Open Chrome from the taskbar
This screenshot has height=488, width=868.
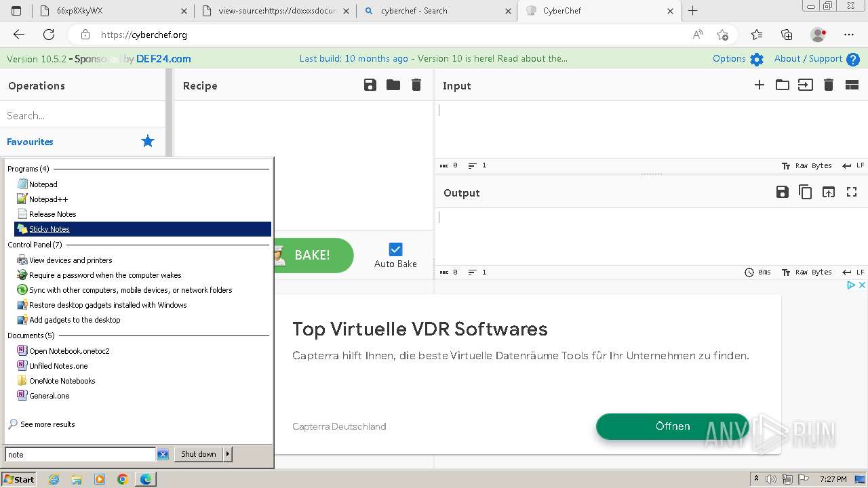123,479
